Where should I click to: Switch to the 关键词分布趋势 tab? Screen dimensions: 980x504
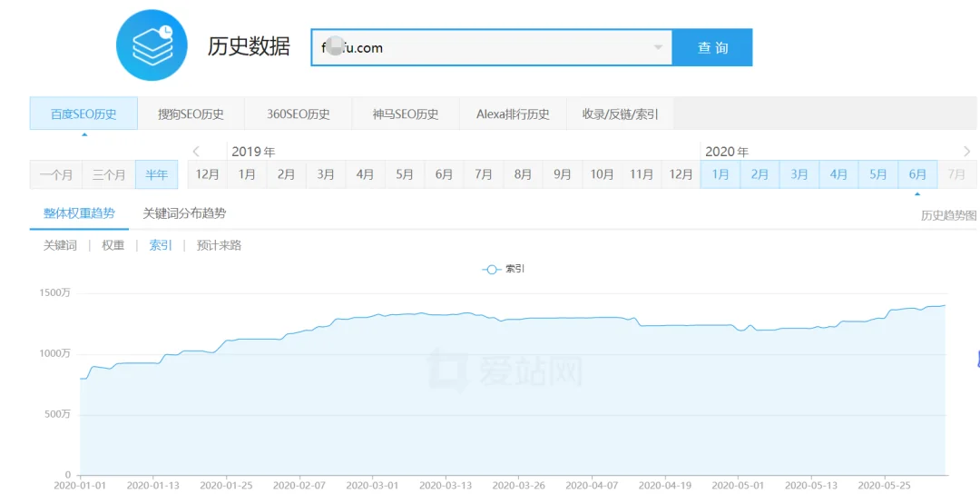[x=184, y=213]
